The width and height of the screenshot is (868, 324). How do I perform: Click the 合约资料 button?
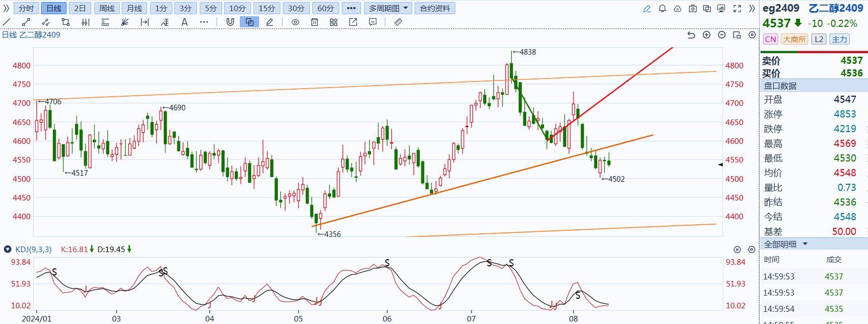click(x=435, y=9)
